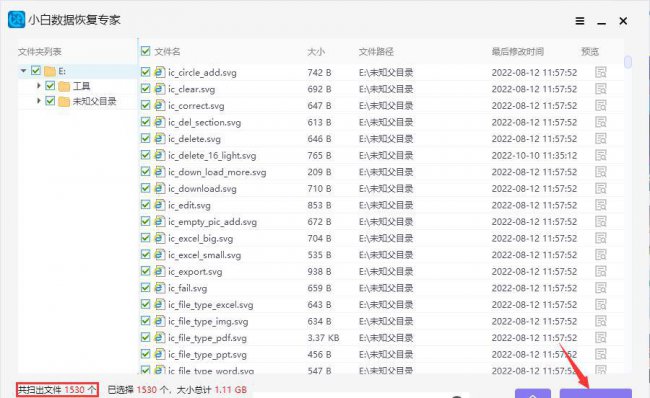This screenshot has width=650, height=398.
Task: Click the wide purple button at bottom right
Action: coord(596,393)
